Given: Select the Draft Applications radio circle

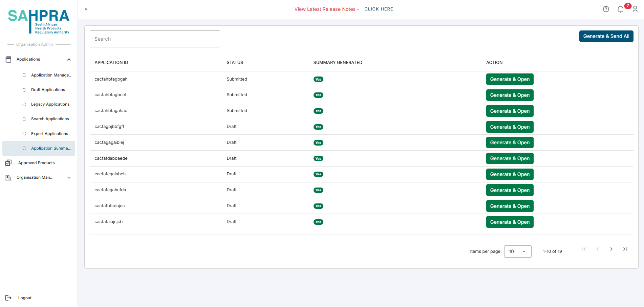Looking at the screenshot, I should tap(24, 90).
